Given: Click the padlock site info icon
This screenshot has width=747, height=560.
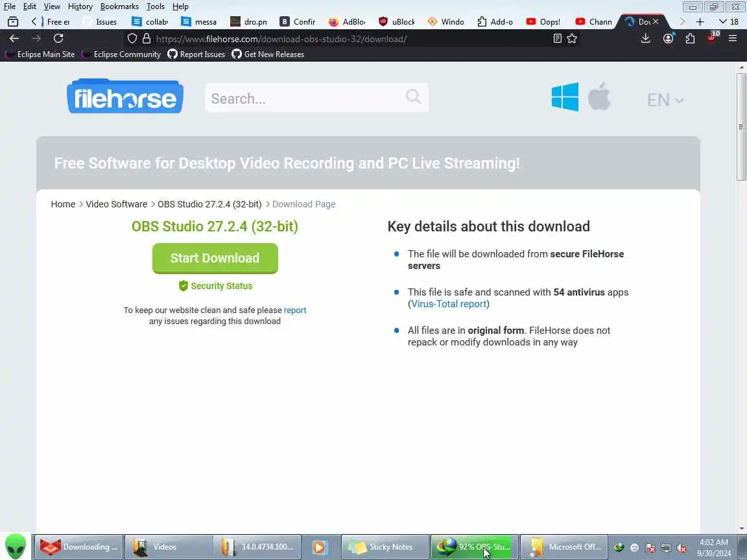Looking at the screenshot, I should click(147, 39).
